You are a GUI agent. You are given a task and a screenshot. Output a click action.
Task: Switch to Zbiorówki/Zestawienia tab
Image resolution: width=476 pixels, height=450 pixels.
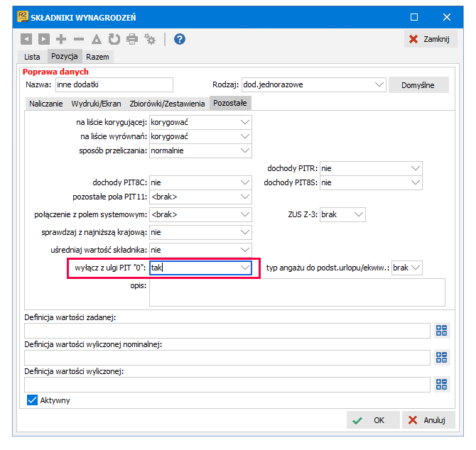(167, 104)
